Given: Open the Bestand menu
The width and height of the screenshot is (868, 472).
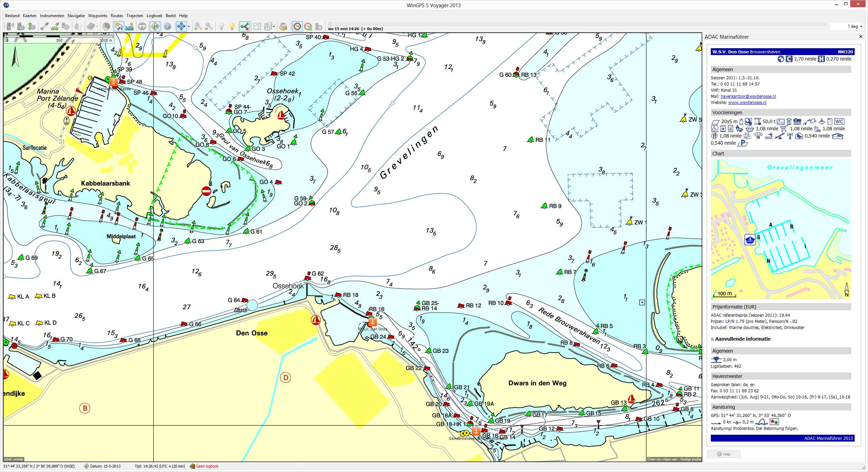Looking at the screenshot, I should (12, 16).
